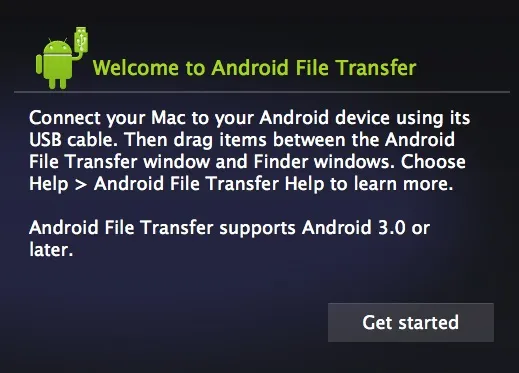Click 'Android File Transfer' in the green title

[x=314, y=68]
